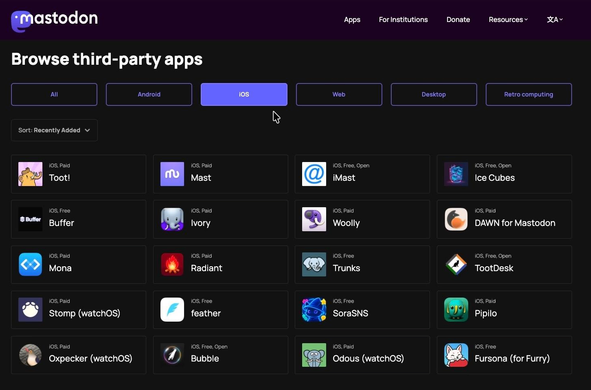This screenshot has width=591, height=390.
Task: Click the Mona app icon
Action: 30,265
